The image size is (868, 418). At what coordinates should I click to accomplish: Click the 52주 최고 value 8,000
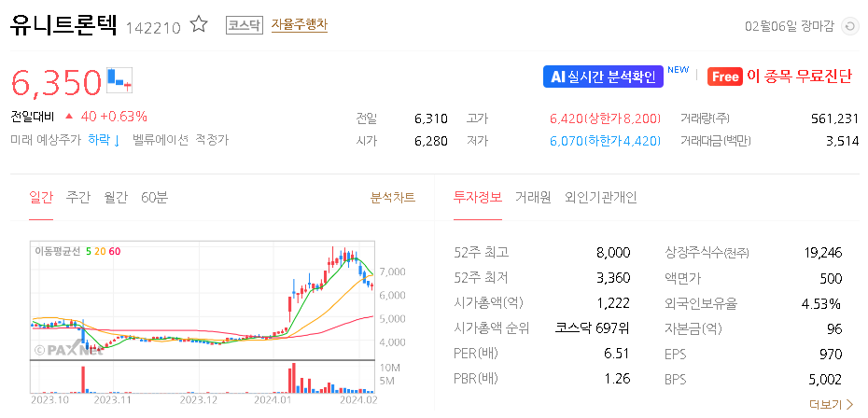(613, 253)
